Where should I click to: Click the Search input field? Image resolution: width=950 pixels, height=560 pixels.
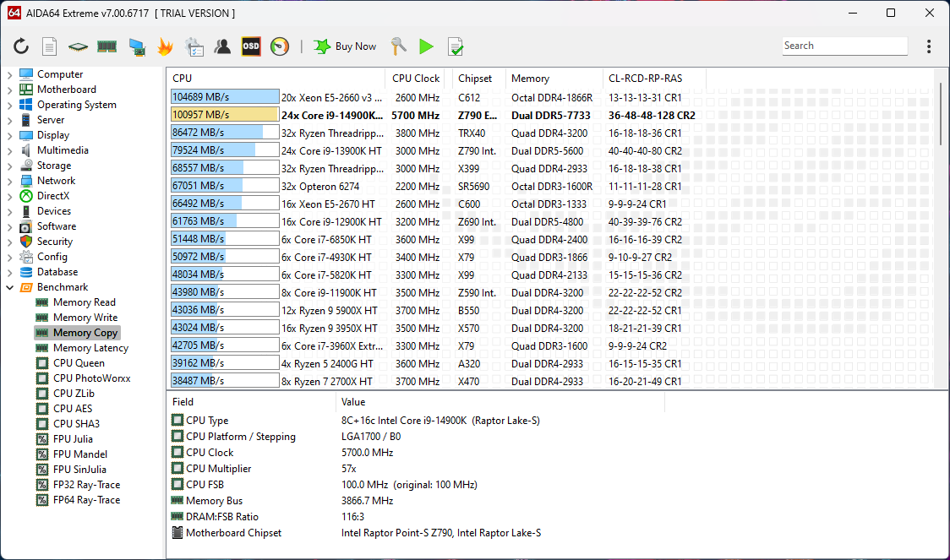844,46
